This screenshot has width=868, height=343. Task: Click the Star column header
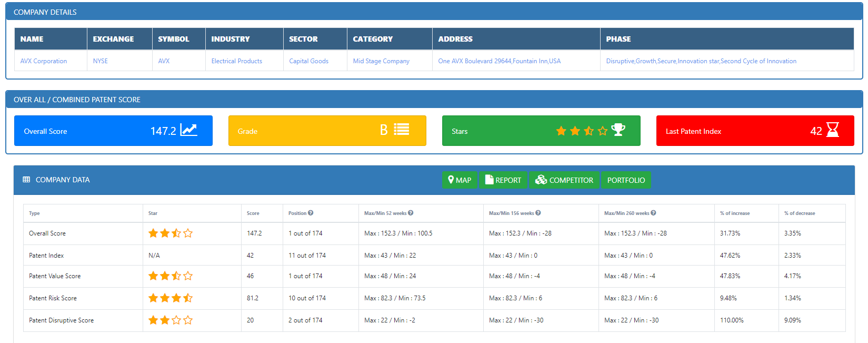tap(153, 213)
